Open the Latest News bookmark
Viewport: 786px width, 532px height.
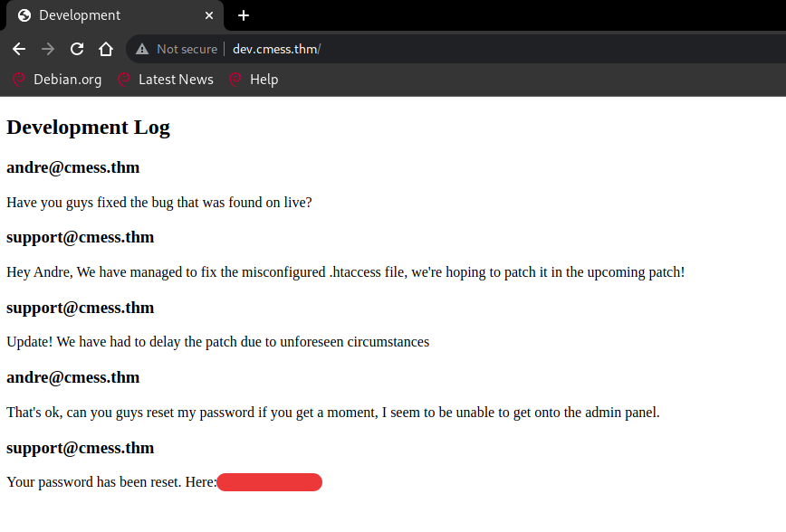(175, 80)
